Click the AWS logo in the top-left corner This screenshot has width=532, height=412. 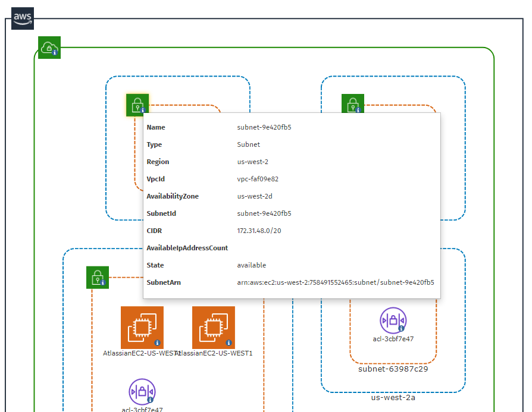coord(22,18)
